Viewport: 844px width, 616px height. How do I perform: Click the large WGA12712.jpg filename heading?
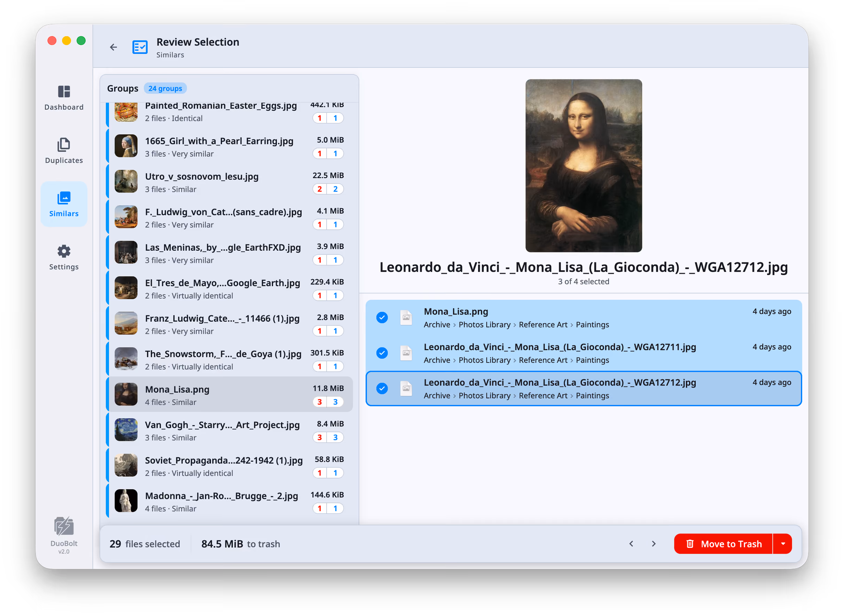click(584, 267)
